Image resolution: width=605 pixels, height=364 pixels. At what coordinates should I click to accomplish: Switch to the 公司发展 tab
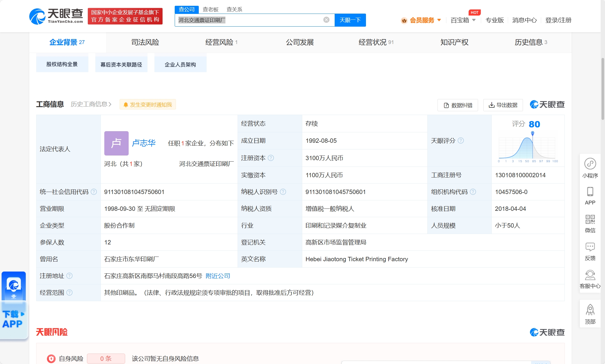click(300, 42)
